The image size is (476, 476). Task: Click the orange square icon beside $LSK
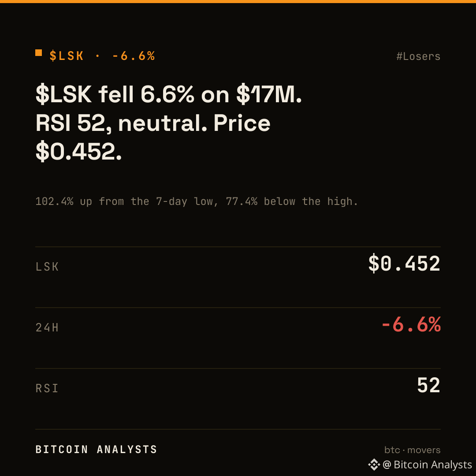(x=38, y=53)
